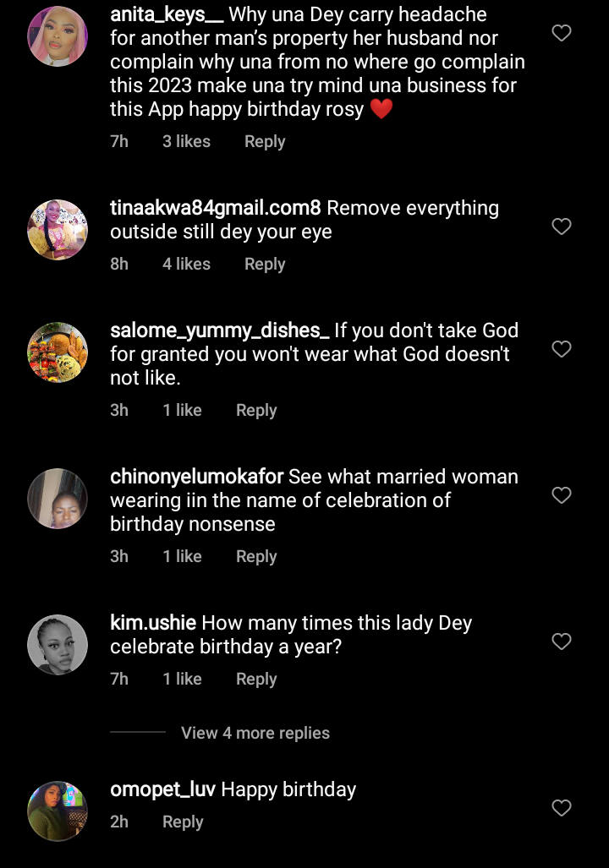View 4 likes on tinaakwa84gmail.com8's comment

186,264
